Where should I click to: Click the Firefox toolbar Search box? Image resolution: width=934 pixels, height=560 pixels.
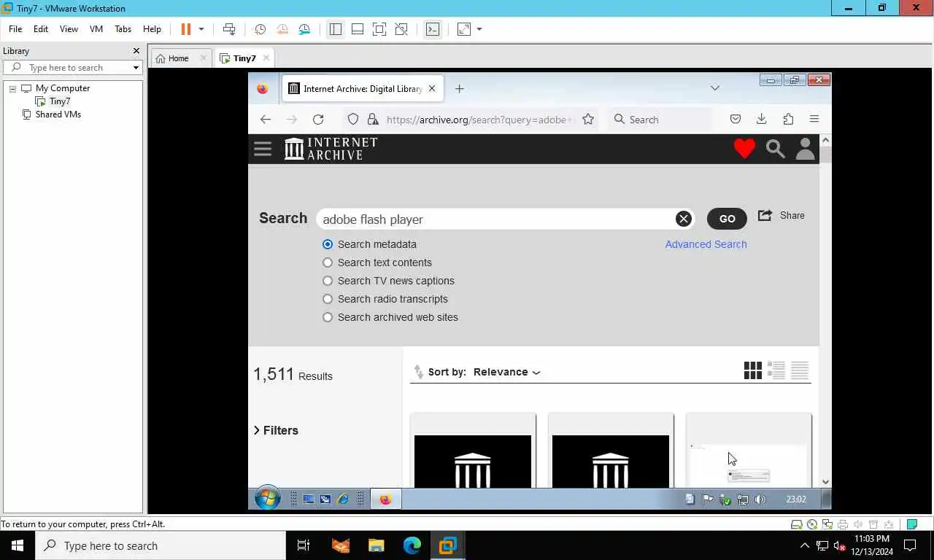click(660, 120)
